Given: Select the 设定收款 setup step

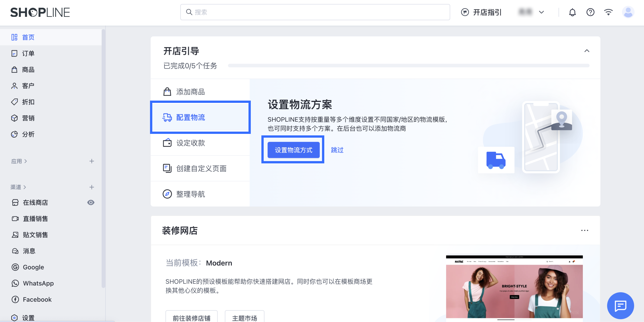Looking at the screenshot, I should (191, 143).
